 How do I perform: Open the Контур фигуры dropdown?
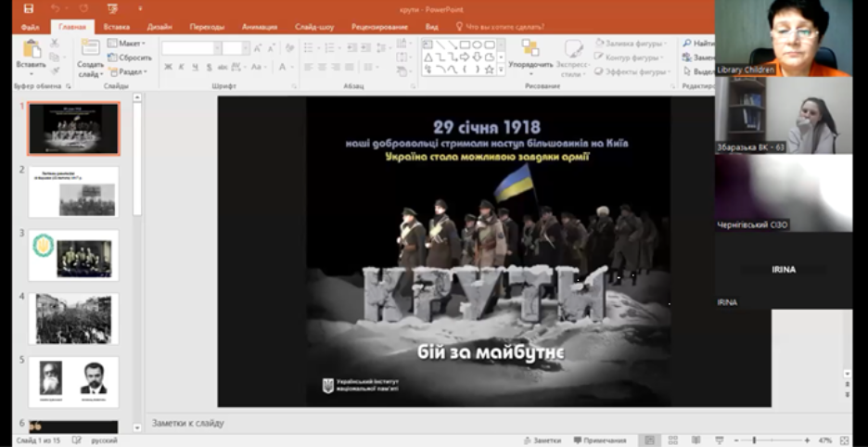(x=629, y=57)
